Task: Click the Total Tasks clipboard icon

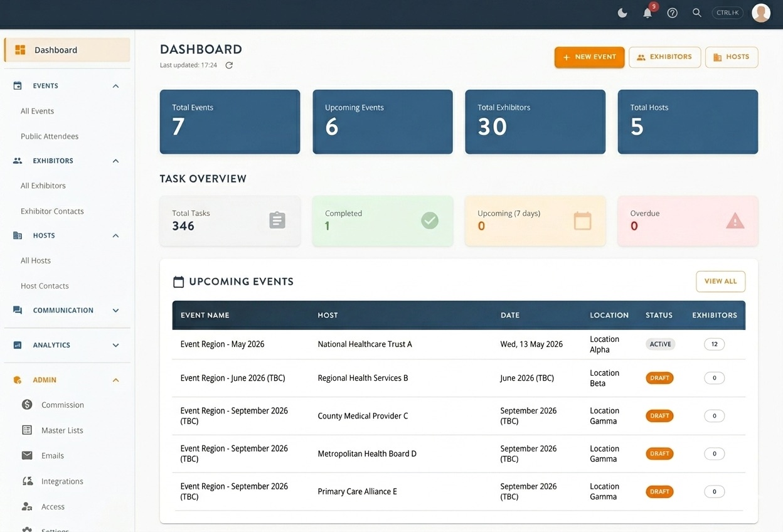Action: coord(277,221)
